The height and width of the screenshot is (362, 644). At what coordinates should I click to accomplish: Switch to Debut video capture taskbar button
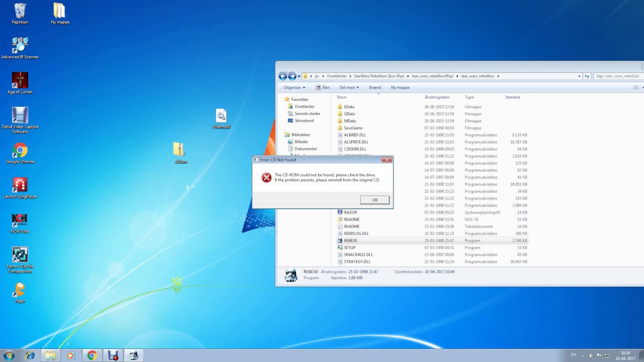113,355
